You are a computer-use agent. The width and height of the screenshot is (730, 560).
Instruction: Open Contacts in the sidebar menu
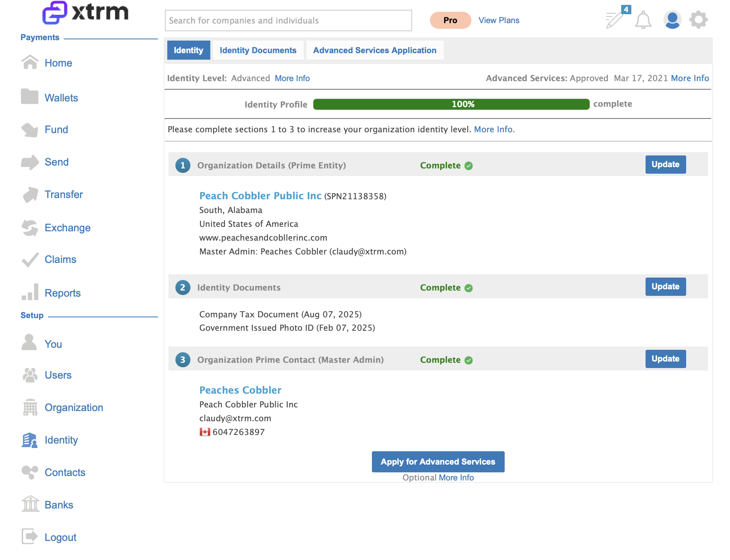pos(65,472)
